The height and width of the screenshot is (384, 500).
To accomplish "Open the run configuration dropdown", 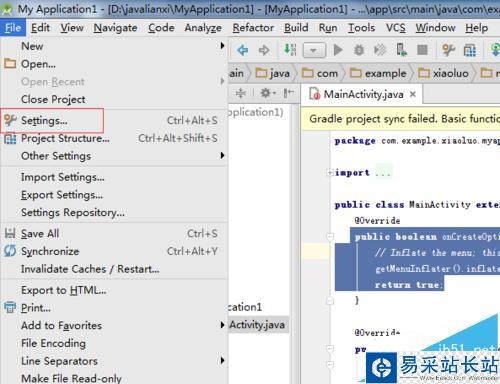I will click(x=314, y=50).
